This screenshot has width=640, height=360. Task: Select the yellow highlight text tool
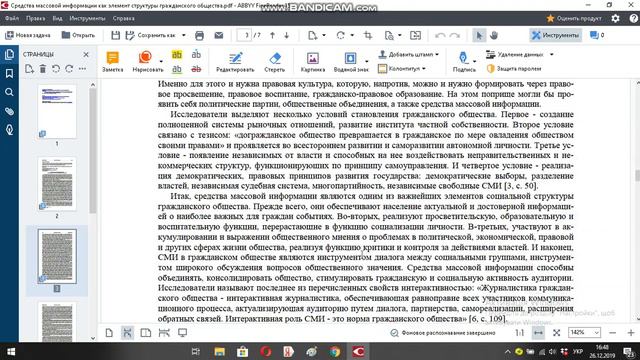(x=177, y=54)
